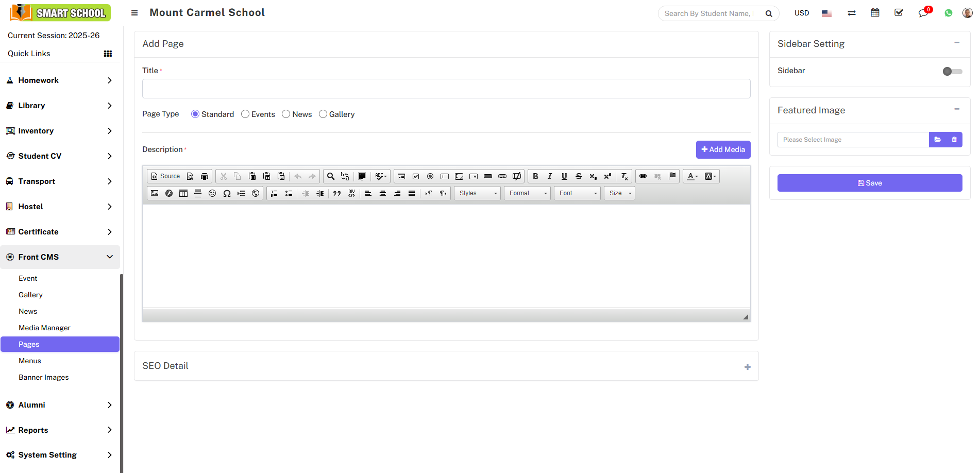Screen dimensions: 980x473
Task: Select the Gallery page type
Action: (x=323, y=114)
